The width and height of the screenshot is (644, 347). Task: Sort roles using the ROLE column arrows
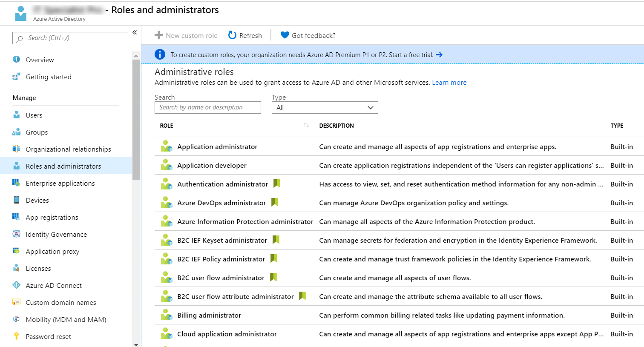coord(306,125)
